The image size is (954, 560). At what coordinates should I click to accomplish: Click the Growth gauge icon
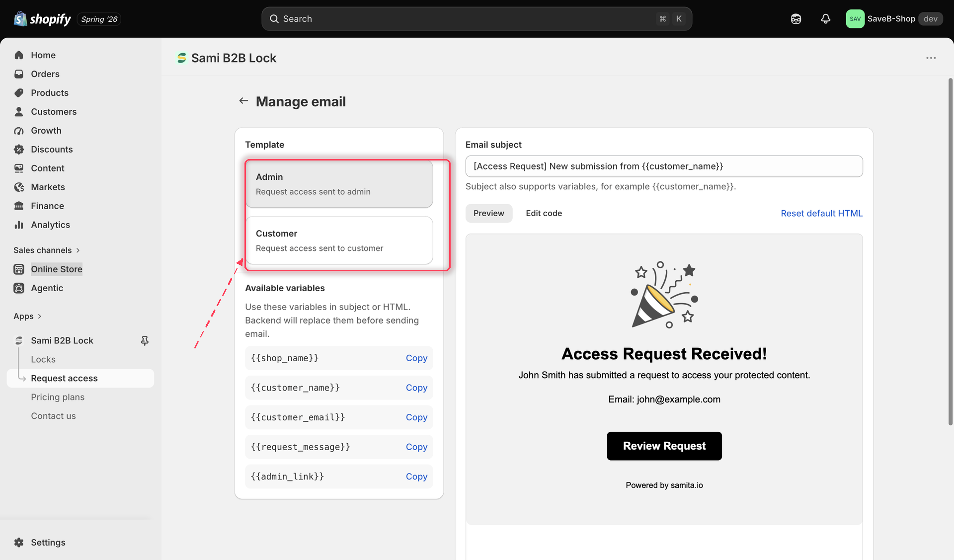[19, 131]
